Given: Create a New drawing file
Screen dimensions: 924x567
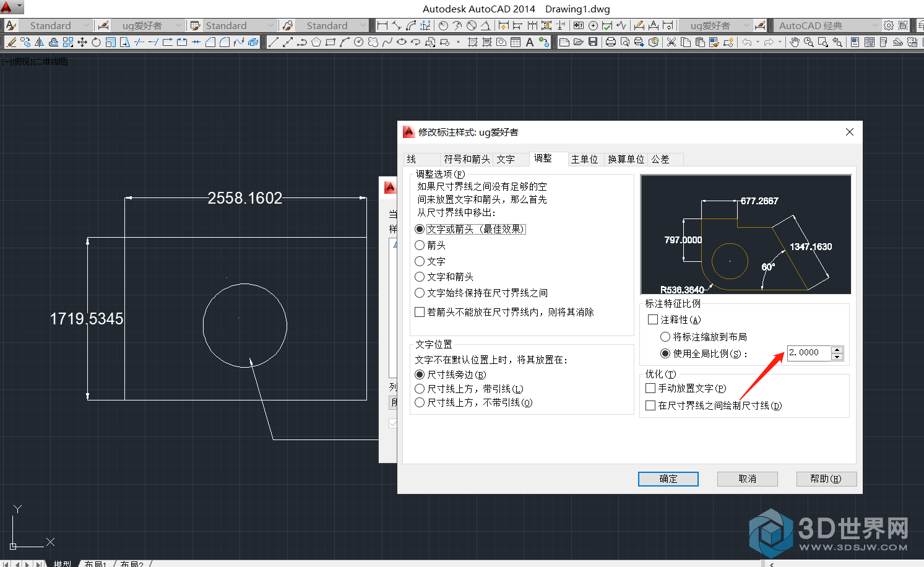Looking at the screenshot, I should click(564, 42).
